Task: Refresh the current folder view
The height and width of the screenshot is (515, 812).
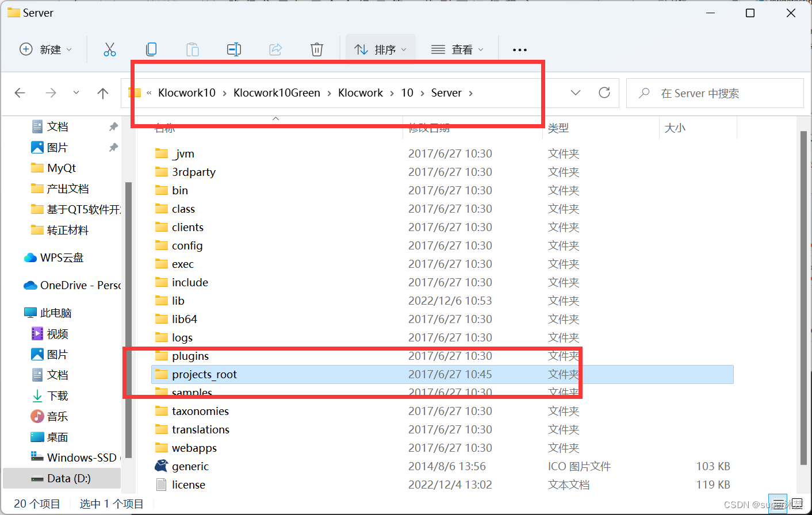Action: tap(604, 93)
